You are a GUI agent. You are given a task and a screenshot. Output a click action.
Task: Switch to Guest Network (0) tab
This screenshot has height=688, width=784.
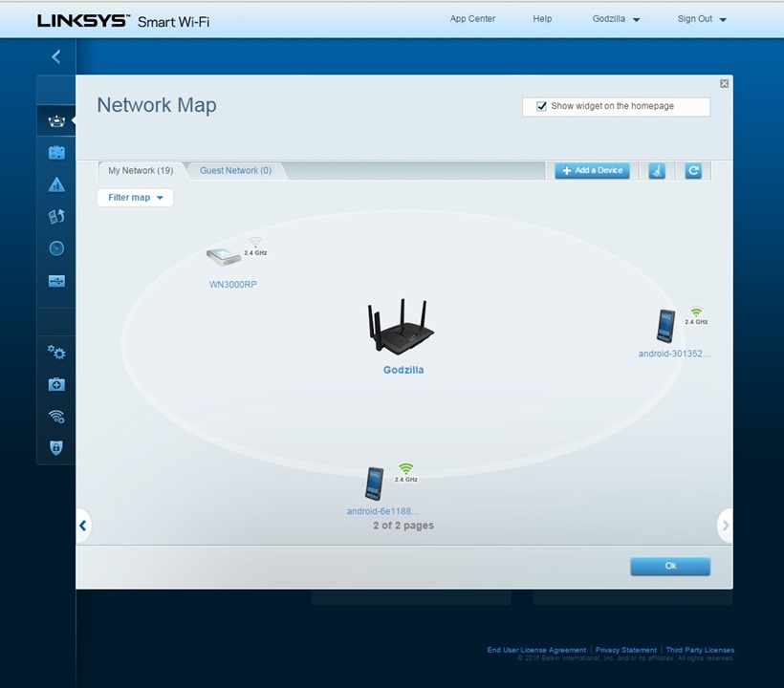[x=235, y=171]
